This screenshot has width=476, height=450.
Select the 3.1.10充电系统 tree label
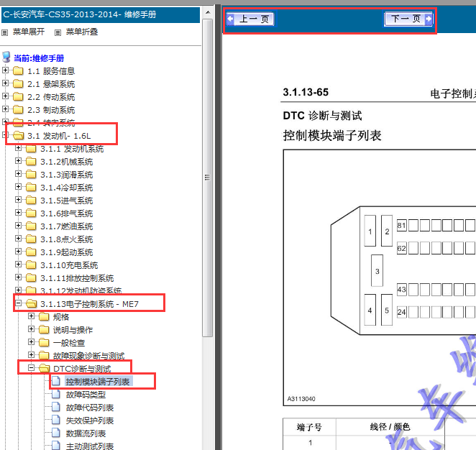pos(69,265)
